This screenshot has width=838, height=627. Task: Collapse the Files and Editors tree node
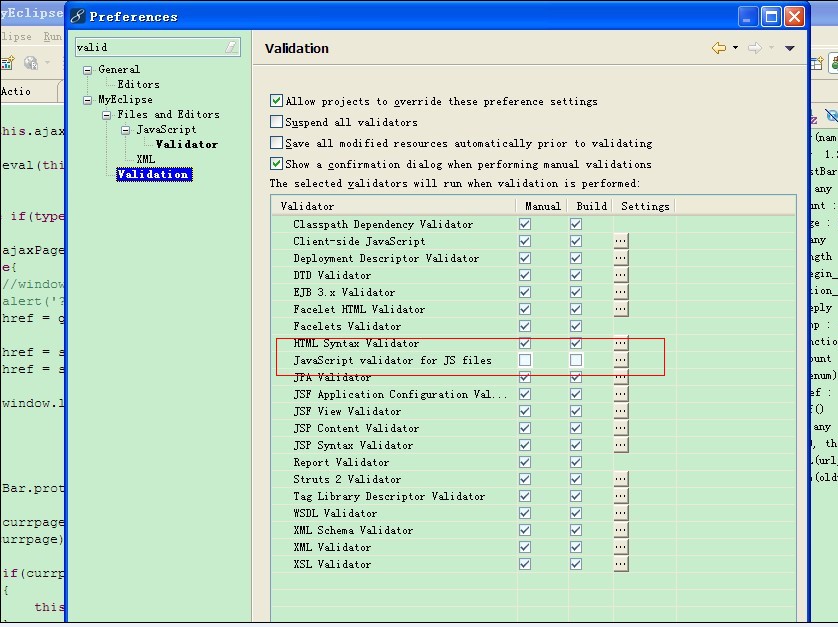[107, 115]
